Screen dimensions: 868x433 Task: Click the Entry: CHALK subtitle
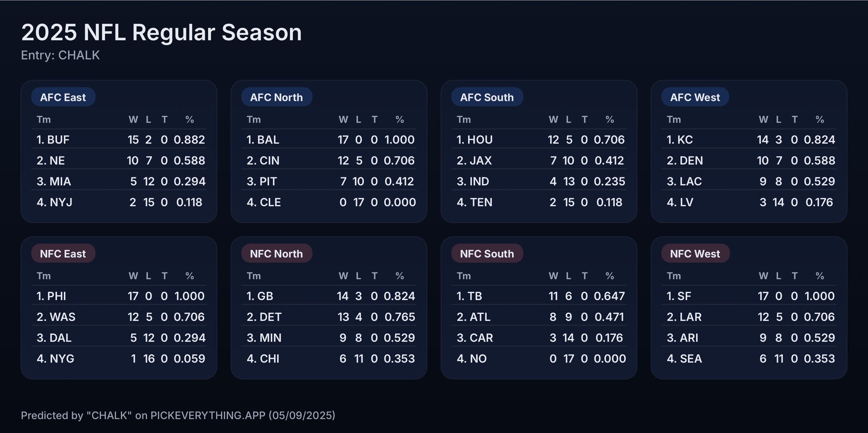[60, 55]
